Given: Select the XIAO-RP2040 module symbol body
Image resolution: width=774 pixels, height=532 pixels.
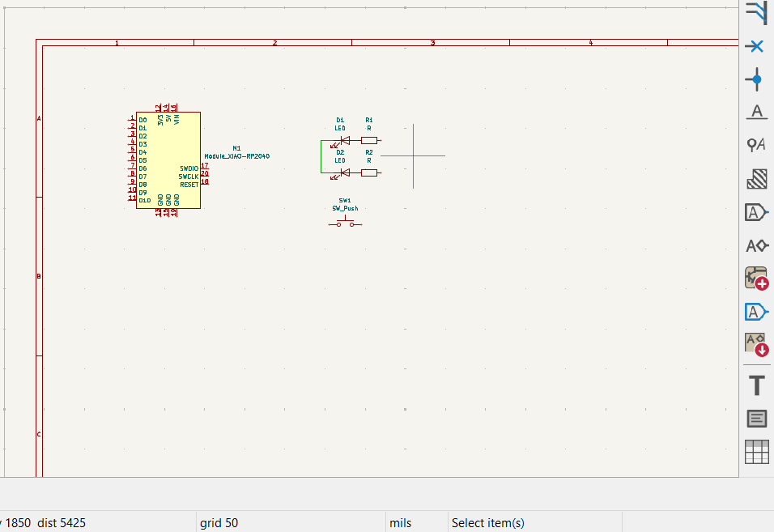Looking at the screenshot, I should pos(168,160).
